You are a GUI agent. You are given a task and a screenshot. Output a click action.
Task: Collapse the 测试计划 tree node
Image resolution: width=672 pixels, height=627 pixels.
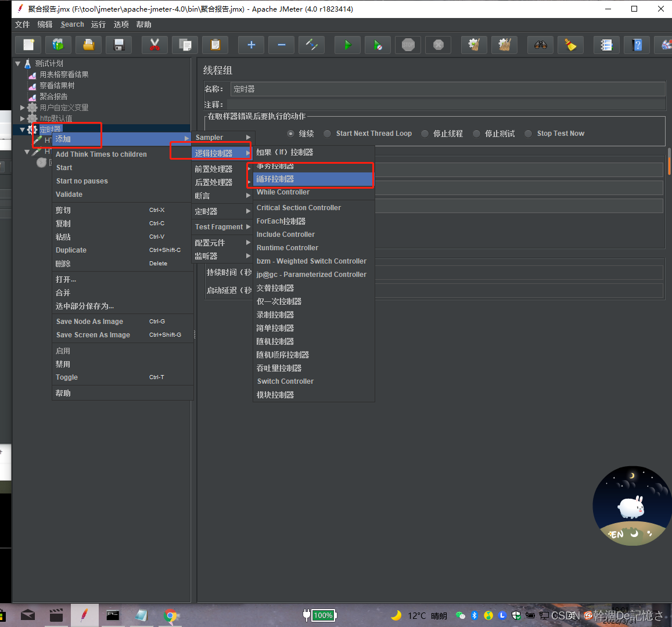pos(18,64)
